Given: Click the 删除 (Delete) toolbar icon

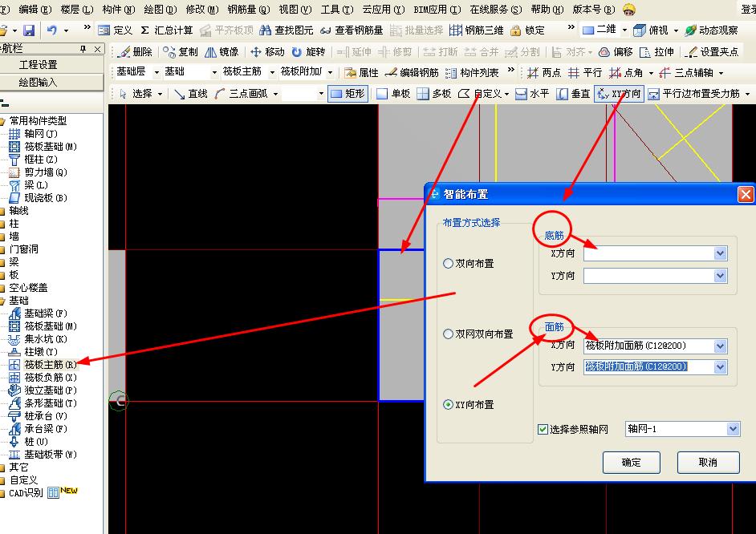Looking at the screenshot, I should tap(136, 51).
